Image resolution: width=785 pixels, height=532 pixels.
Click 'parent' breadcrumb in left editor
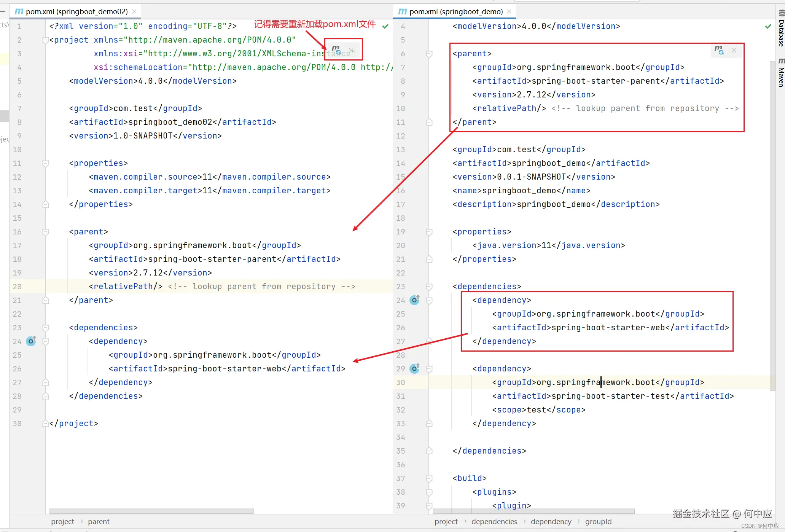99,521
